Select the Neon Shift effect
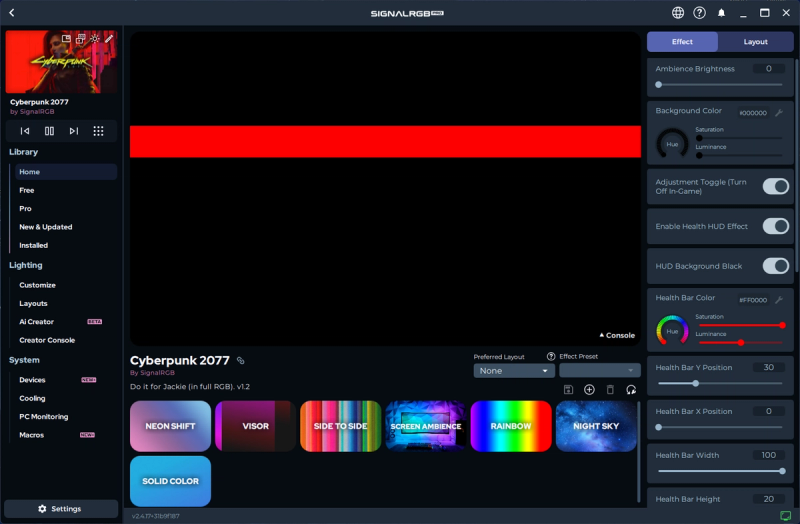 170,426
